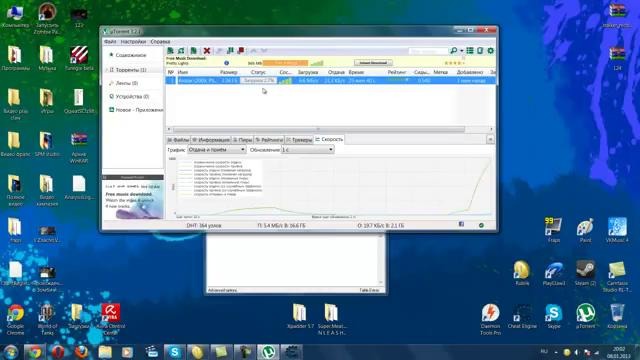
Task: Open search provider dropdown arrow
Action: tap(462, 51)
